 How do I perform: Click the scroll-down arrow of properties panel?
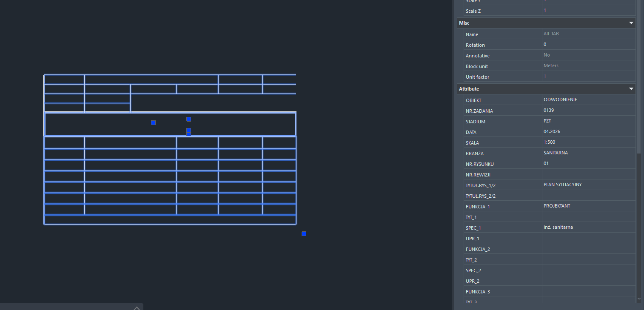[x=638, y=299]
